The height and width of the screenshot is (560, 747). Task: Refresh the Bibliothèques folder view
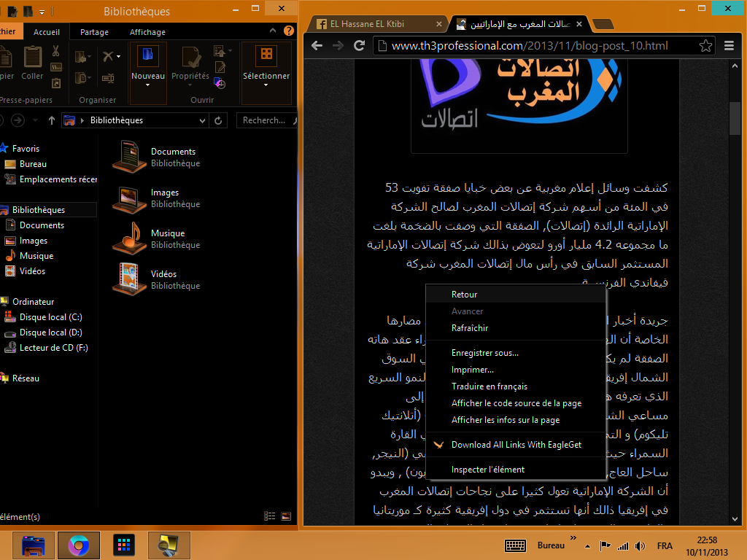[x=218, y=120]
